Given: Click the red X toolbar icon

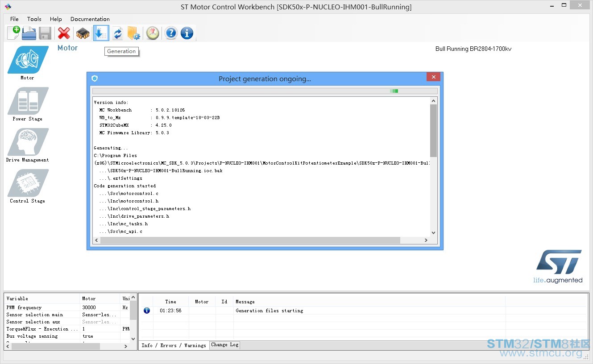Looking at the screenshot, I should [64, 33].
